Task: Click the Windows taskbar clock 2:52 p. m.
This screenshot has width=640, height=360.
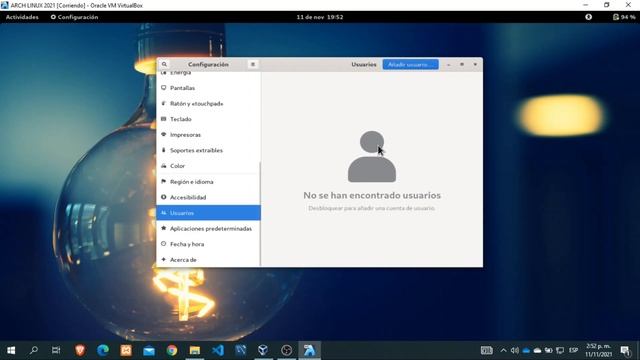Action: pos(599,350)
